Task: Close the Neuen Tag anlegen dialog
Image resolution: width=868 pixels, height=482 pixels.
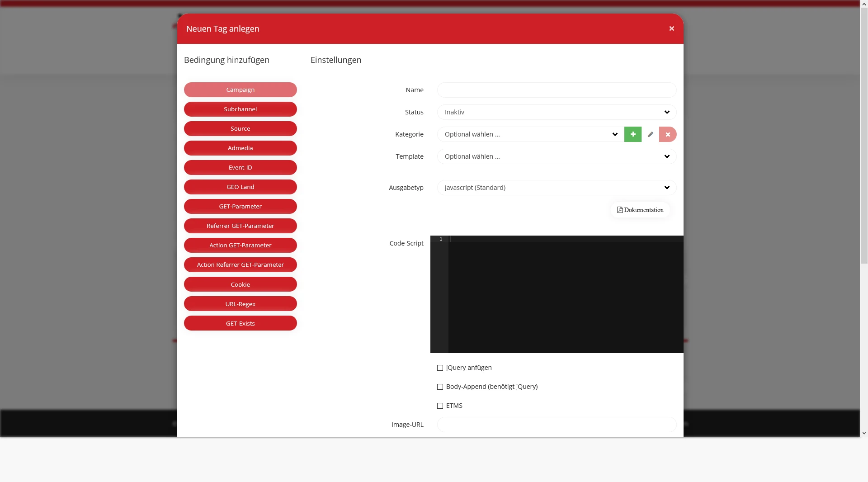Action: pyautogui.click(x=671, y=28)
